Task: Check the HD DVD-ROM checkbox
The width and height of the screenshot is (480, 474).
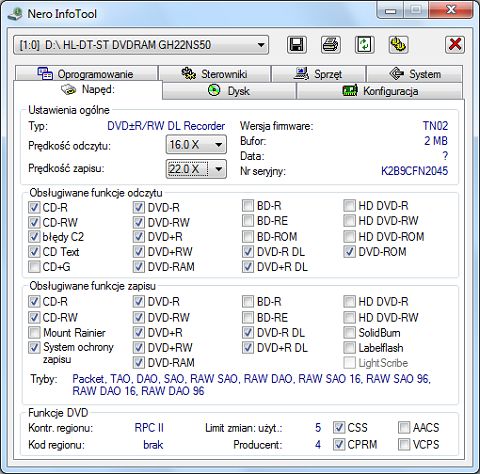Action: point(349,237)
